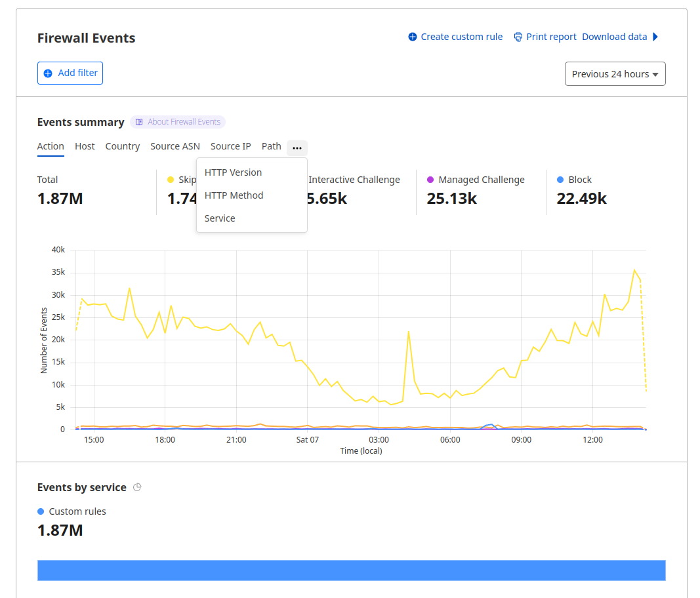Select HTTP Version from the dropdown menu
The height and width of the screenshot is (598, 700).
tap(233, 172)
